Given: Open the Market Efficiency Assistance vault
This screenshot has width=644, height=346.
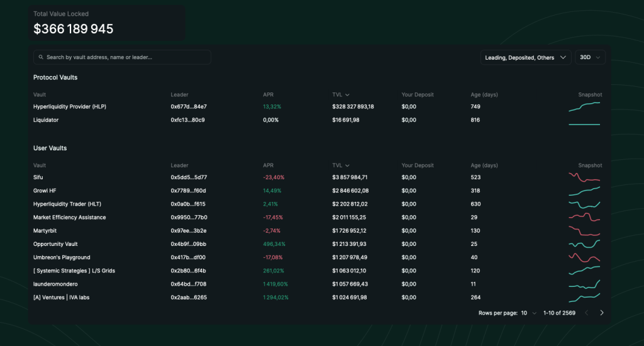Looking at the screenshot, I should [x=69, y=218].
